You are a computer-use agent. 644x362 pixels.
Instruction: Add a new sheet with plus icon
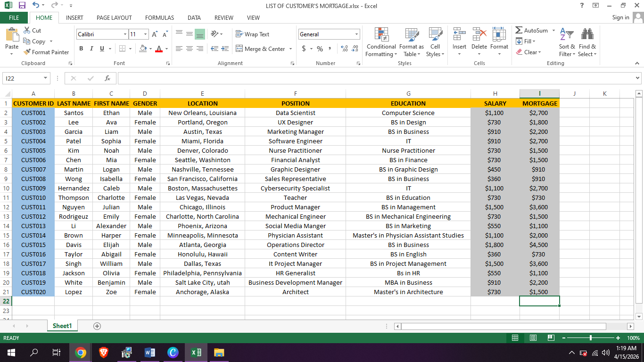[97, 326]
